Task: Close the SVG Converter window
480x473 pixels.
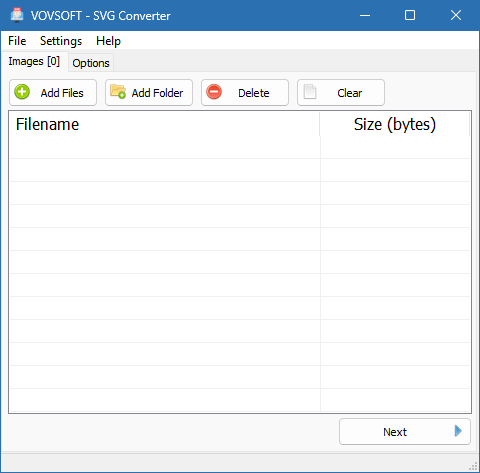Action: point(456,15)
